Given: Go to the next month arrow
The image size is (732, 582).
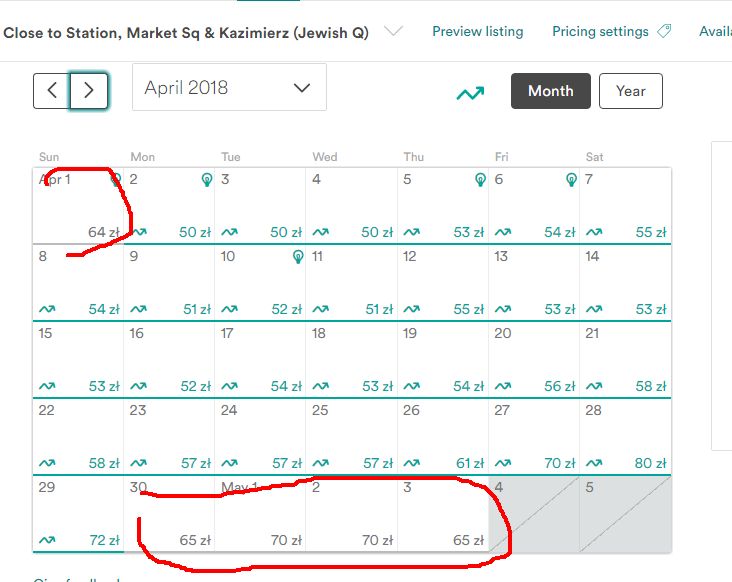Looking at the screenshot, I should click(89, 91).
